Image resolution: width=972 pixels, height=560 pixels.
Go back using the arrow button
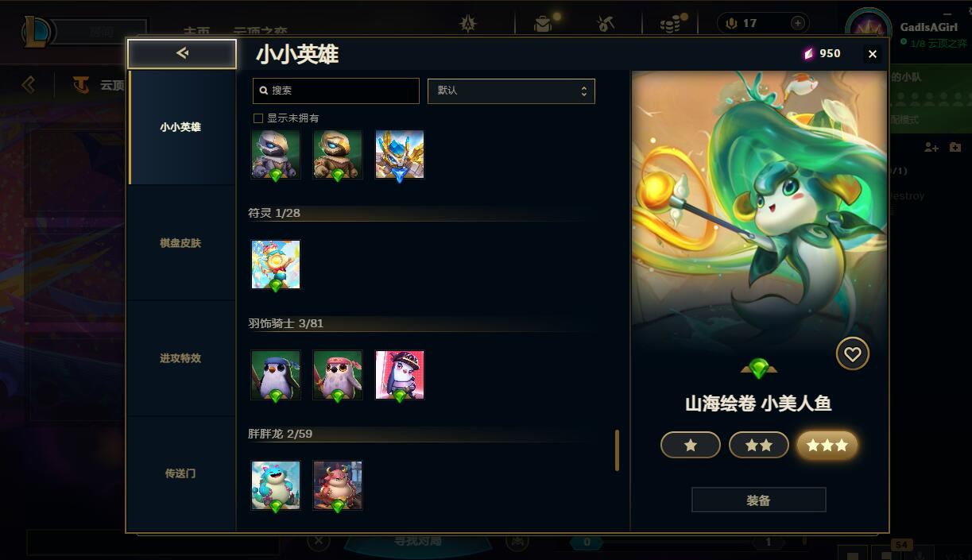182,53
